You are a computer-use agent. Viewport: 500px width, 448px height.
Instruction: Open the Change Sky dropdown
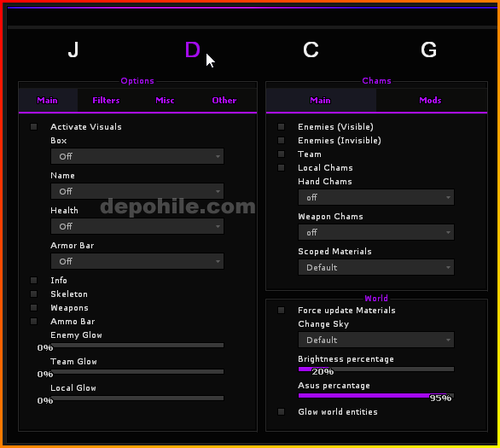pyautogui.click(x=376, y=340)
